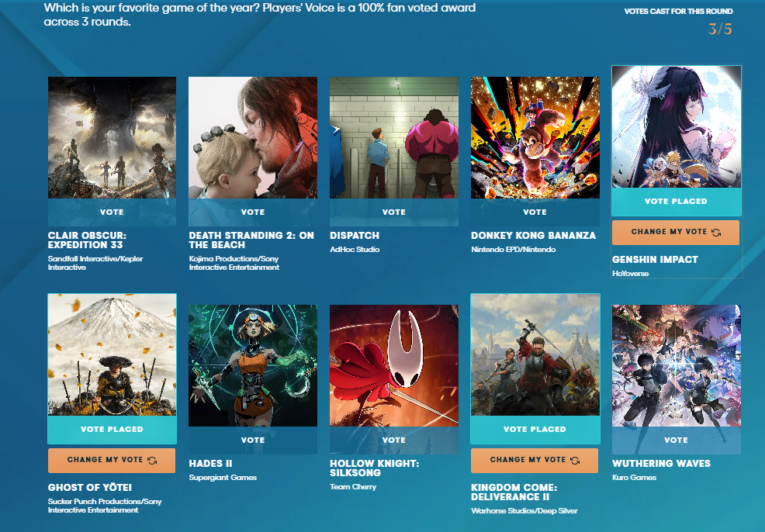Vote for Clair Obscur: Expedition 33

112,212
